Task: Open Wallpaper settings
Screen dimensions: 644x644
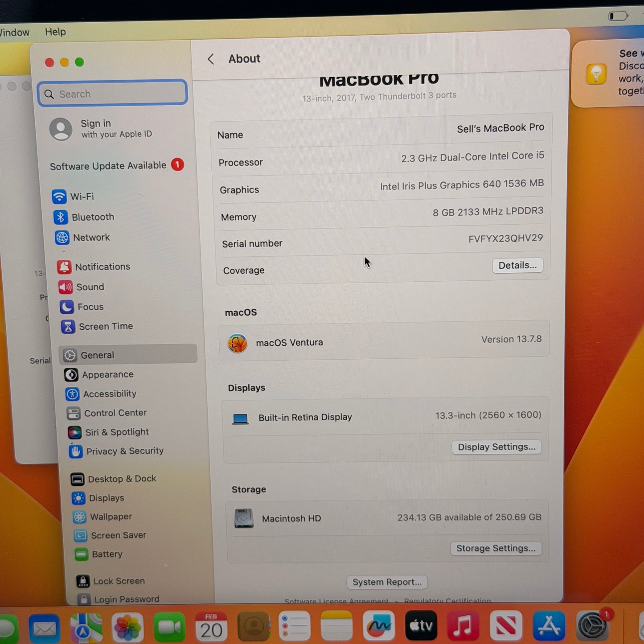Action: pyautogui.click(x=103, y=517)
